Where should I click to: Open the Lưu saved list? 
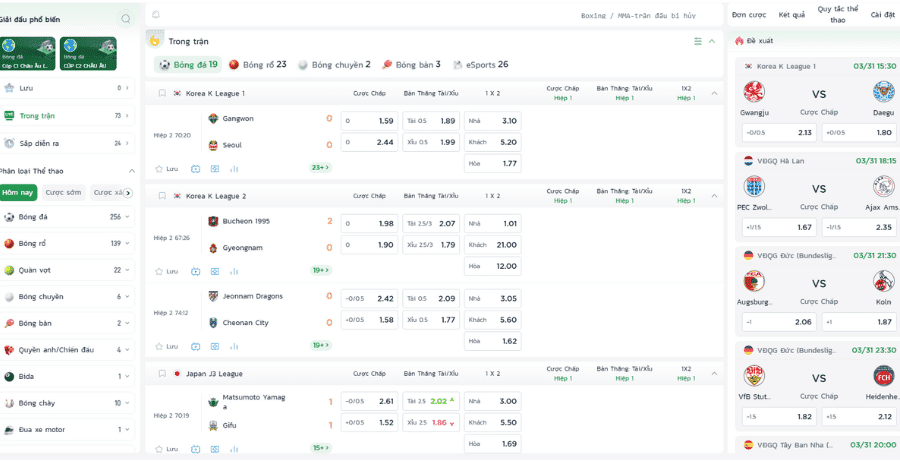click(x=67, y=88)
